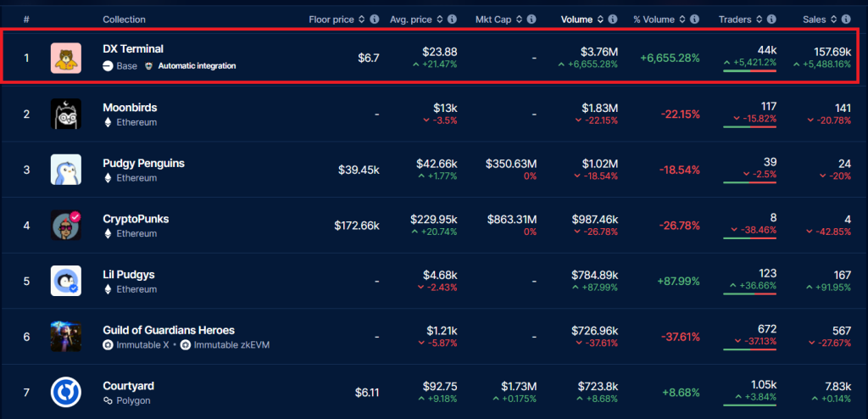Show info for the % Volume column
The width and height of the screenshot is (868, 419).
click(x=693, y=19)
